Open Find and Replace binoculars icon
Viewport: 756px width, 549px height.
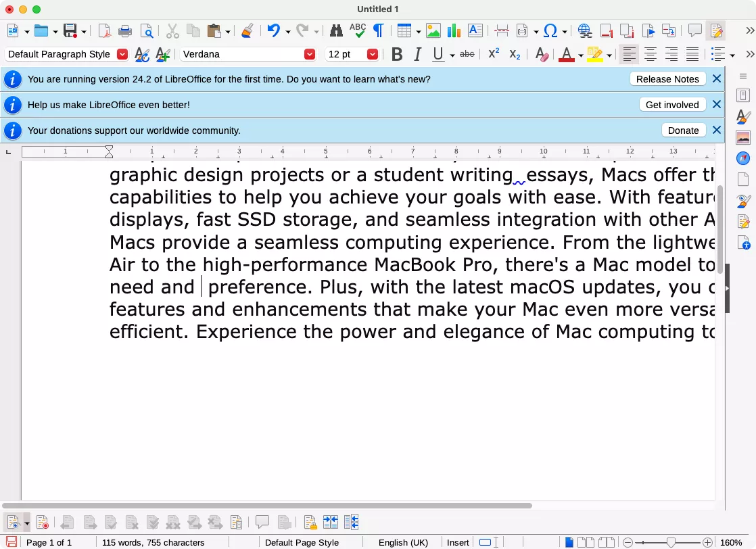[x=336, y=31]
